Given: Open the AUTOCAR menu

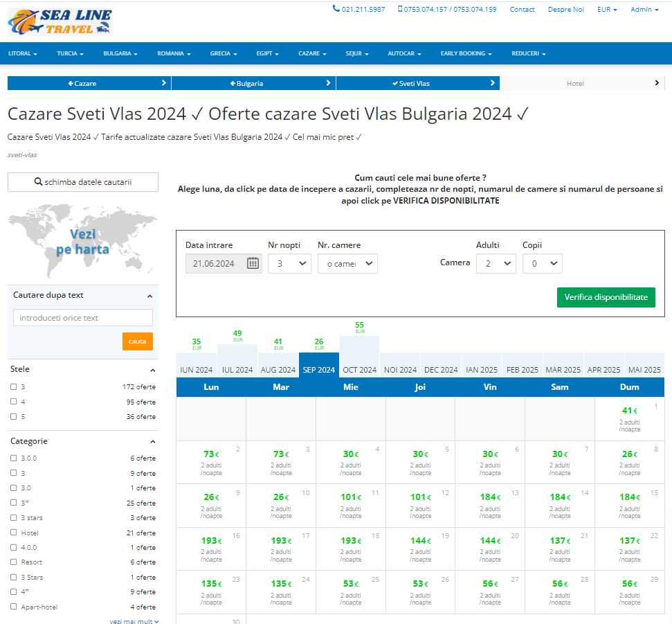Looking at the screenshot, I should click(405, 53).
